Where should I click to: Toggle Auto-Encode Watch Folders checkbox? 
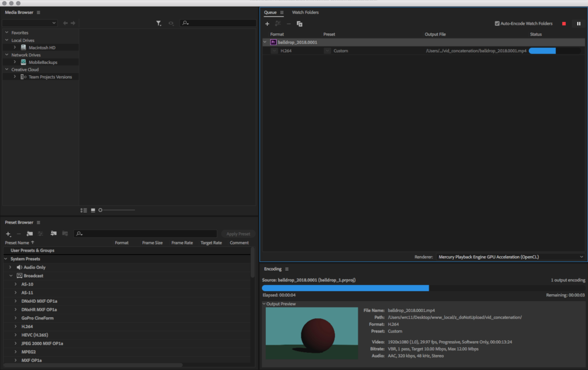click(497, 24)
